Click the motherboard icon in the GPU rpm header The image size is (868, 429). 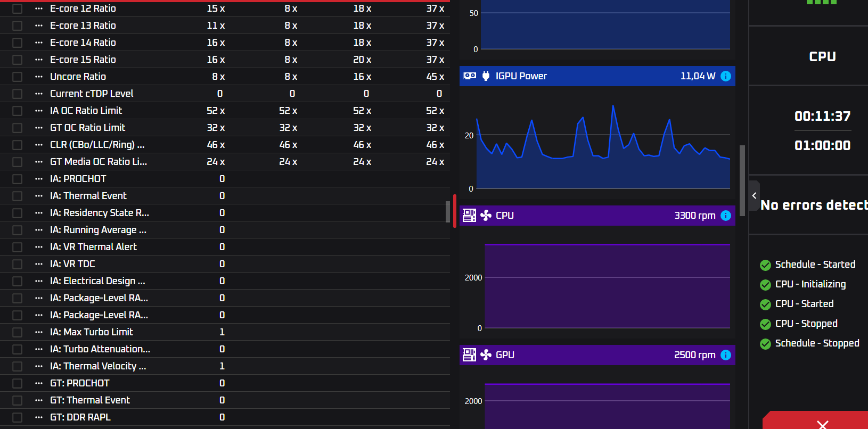(469, 355)
